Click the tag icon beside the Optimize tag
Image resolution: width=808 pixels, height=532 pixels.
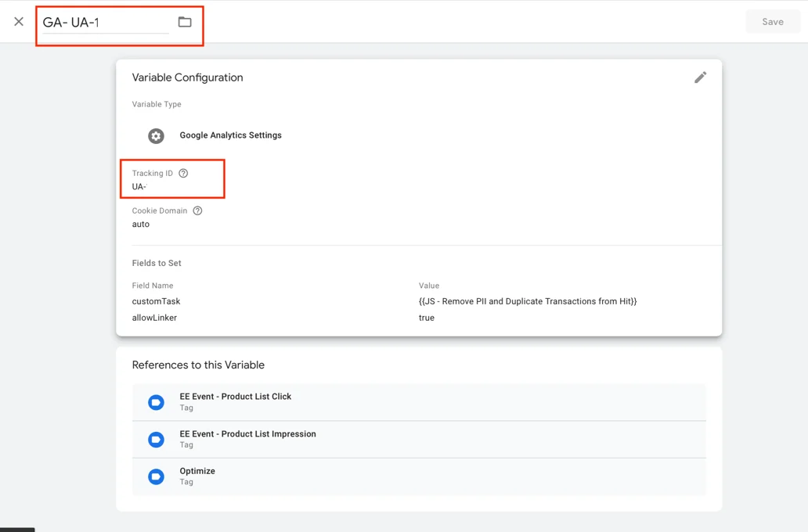tap(156, 476)
